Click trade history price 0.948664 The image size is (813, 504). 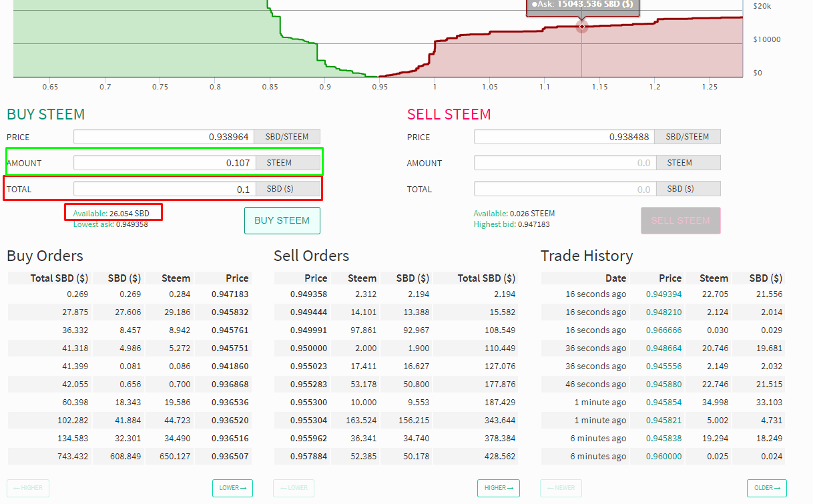pyautogui.click(x=663, y=348)
